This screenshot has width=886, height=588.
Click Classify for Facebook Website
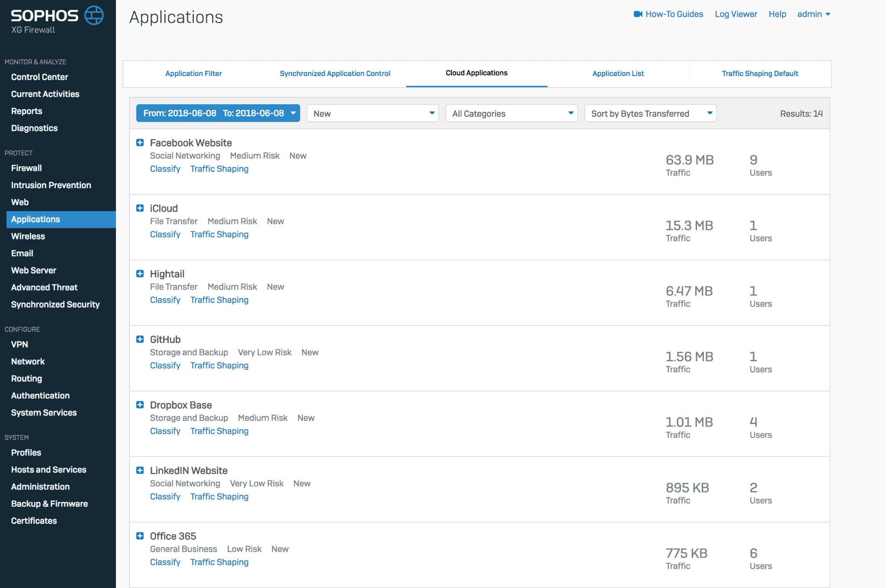165,169
